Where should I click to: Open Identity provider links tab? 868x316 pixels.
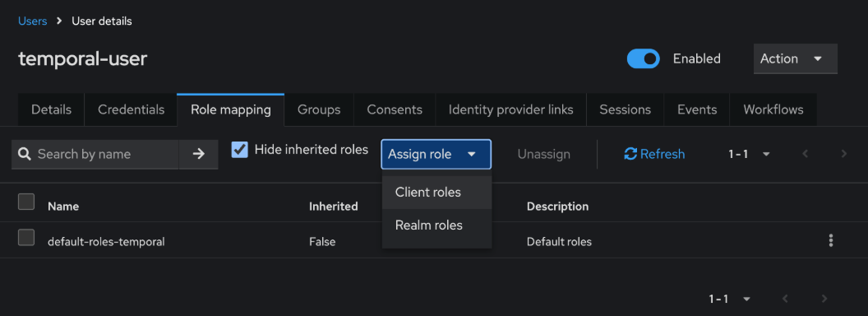point(511,109)
